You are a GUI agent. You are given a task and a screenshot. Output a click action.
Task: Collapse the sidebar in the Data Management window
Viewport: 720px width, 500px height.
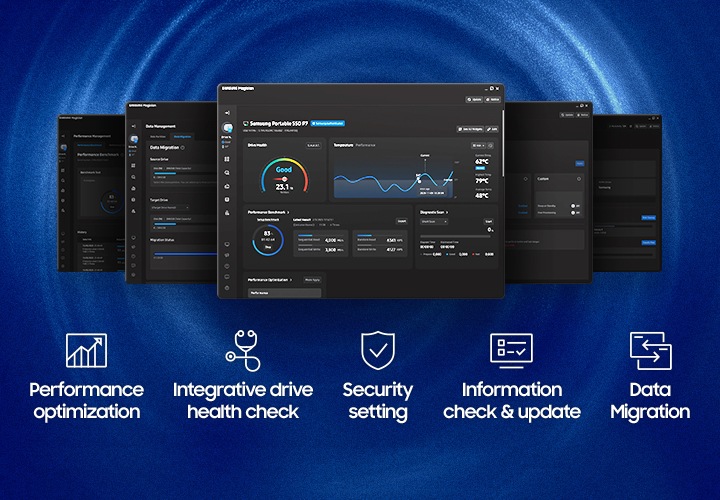click(x=134, y=126)
